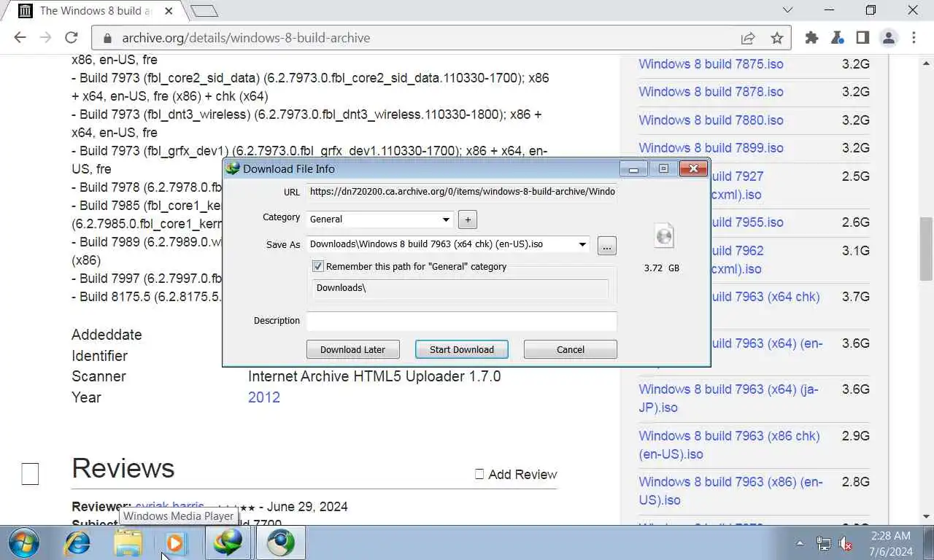Switch to Chrome globe taskbar icon

tap(280, 543)
